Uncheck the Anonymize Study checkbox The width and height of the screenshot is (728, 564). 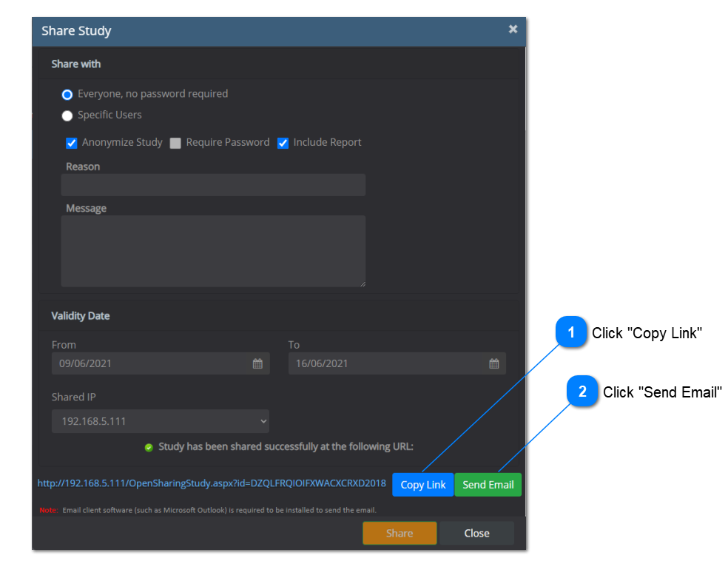click(72, 143)
